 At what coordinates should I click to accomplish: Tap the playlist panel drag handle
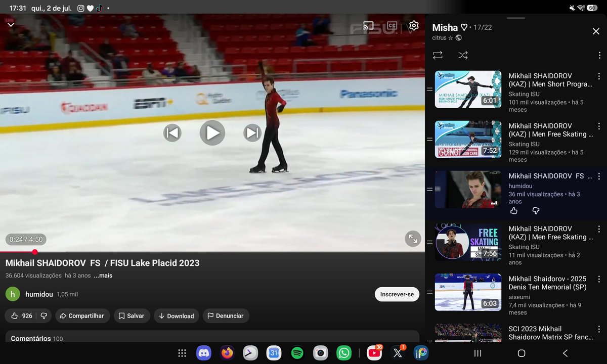click(516, 18)
